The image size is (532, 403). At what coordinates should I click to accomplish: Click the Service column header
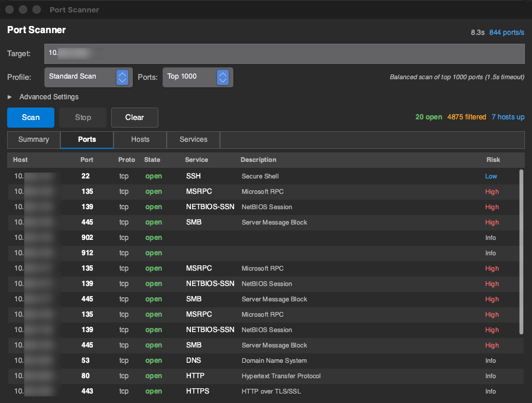click(196, 160)
